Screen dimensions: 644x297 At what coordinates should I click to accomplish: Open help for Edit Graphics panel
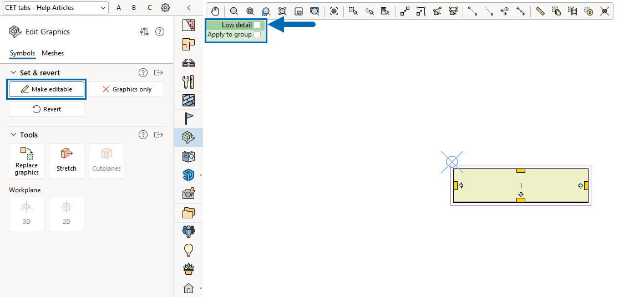pos(160,32)
